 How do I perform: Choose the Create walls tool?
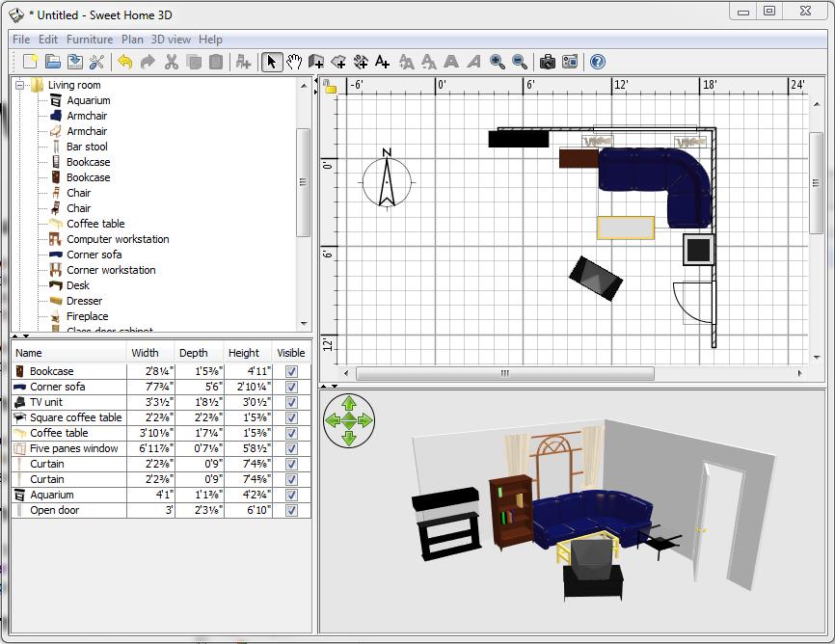(x=316, y=62)
